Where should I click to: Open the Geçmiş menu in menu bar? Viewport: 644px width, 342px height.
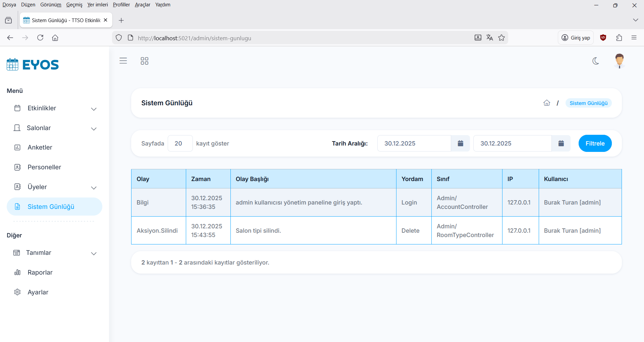pyautogui.click(x=74, y=5)
